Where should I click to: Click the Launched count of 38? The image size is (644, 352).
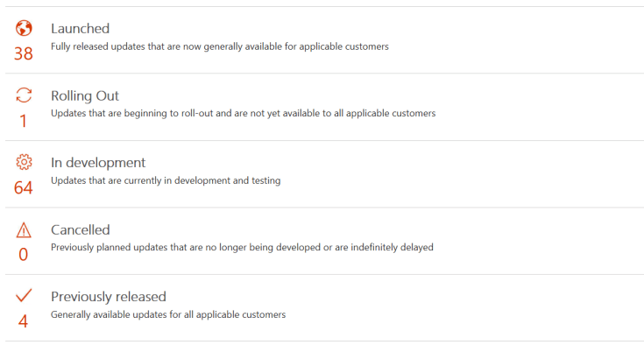pos(24,53)
